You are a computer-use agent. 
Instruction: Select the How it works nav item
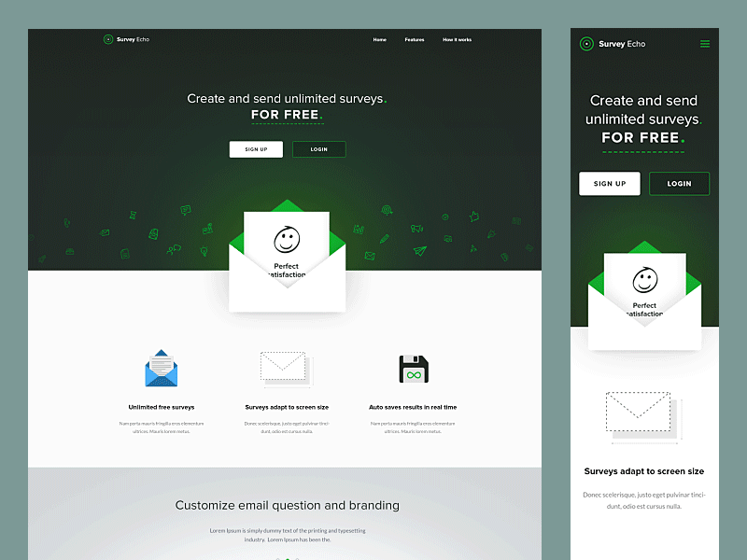click(x=457, y=39)
